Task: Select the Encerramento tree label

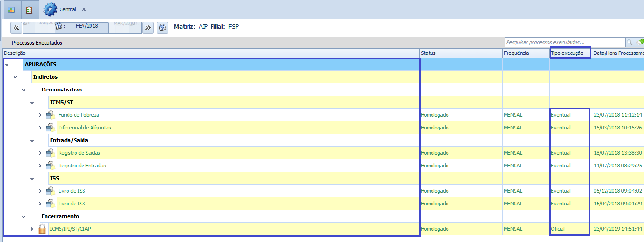Action: (x=61, y=216)
